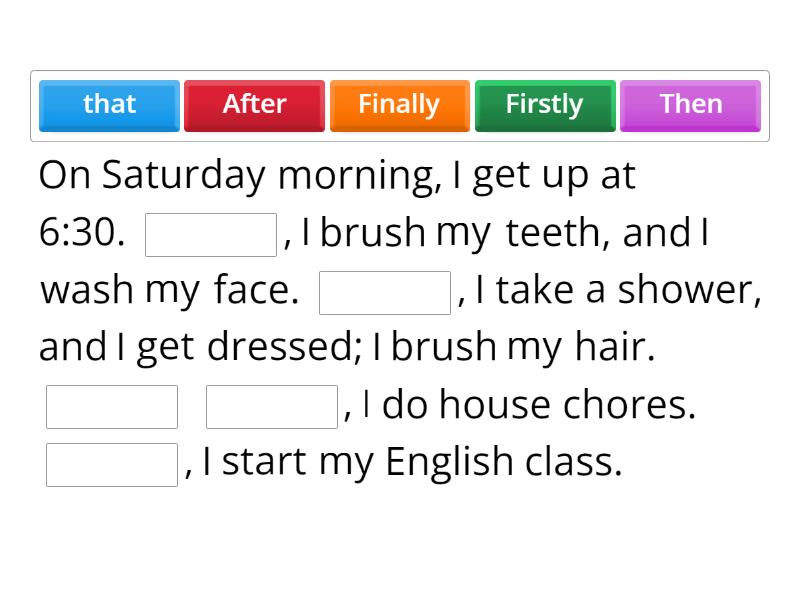Screen dimensions: 800x600
Task: Click the second blank before "I do house chores"
Action: pyautogui.click(x=271, y=405)
